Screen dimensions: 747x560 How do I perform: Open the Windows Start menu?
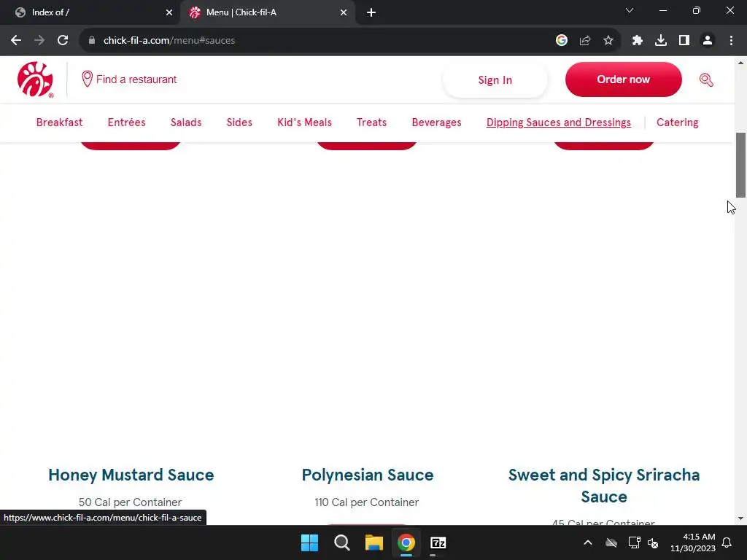point(309,542)
